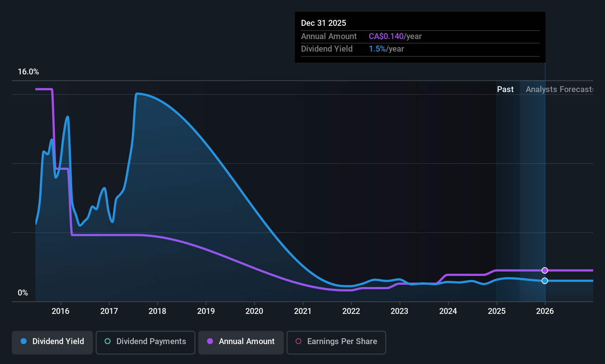
Task: Click the CA$0.140/year tooltip value
Action: coord(395,36)
